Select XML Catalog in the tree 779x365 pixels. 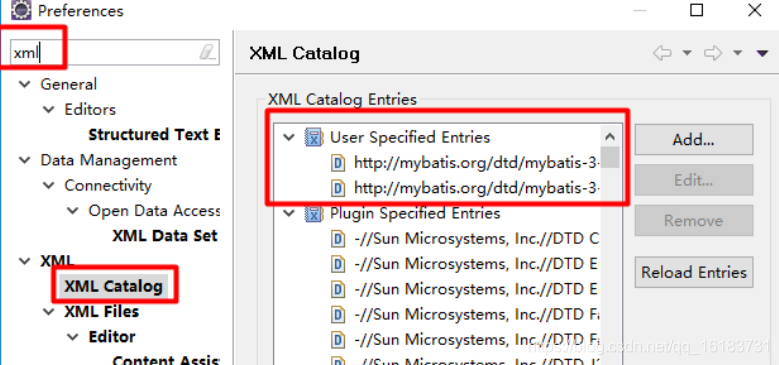tap(114, 287)
